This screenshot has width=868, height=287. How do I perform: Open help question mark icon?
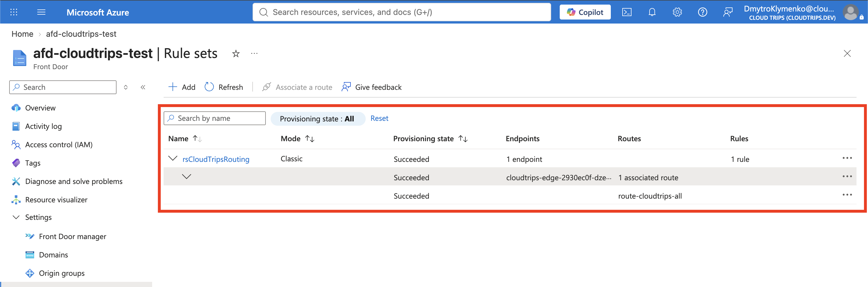pos(702,12)
